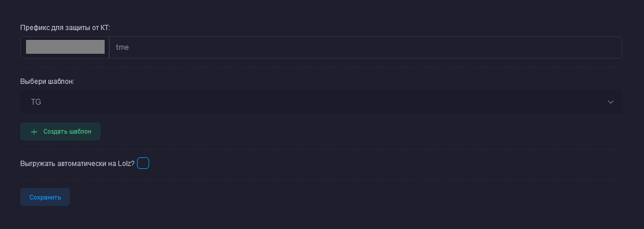The width and height of the screenshot is (644, 229).
Task: Click the Создать шаблон green text
Action: pos(68,132)
